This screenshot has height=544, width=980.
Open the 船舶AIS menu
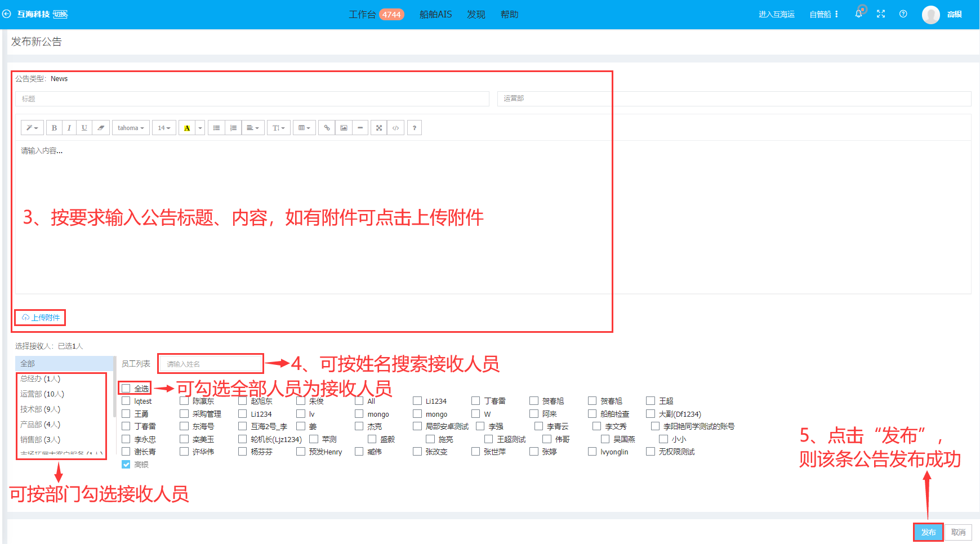coord(435,15)
